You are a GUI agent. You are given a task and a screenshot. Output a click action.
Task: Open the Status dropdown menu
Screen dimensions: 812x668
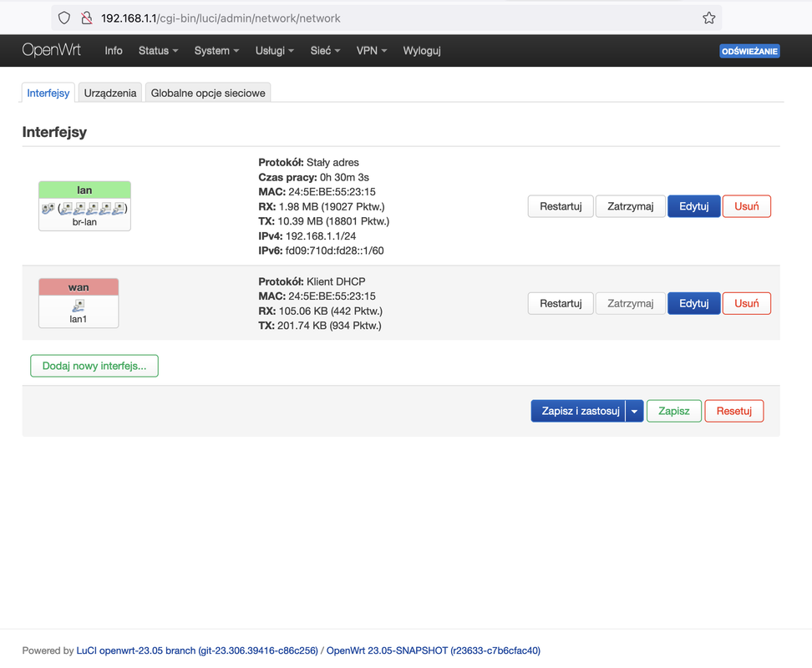tap(158, 51)
